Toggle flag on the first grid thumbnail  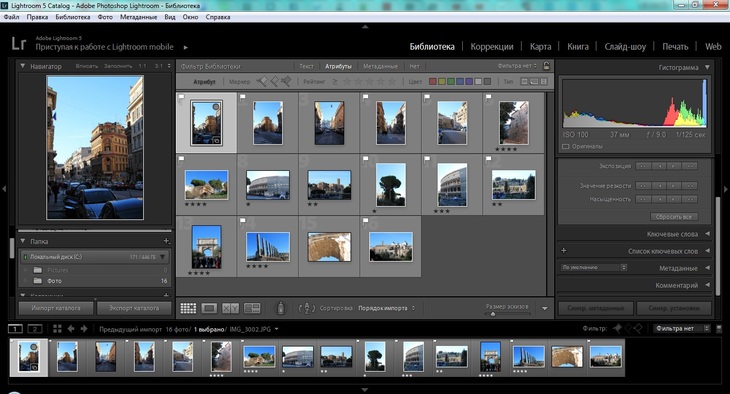[182, 97]
